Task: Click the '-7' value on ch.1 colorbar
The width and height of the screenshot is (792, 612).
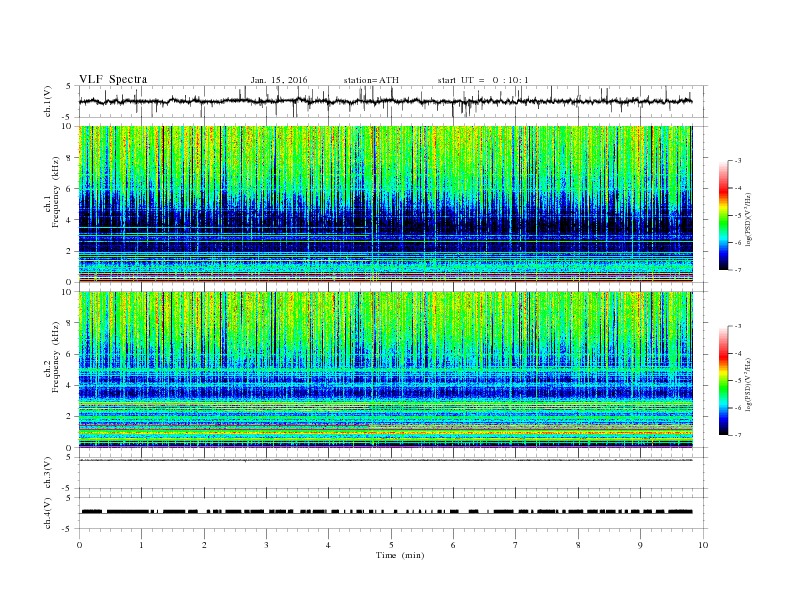Action: 738,270
